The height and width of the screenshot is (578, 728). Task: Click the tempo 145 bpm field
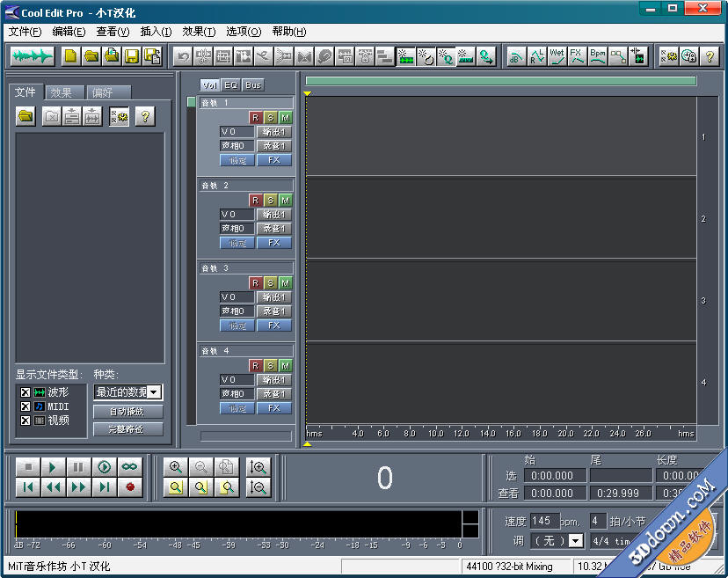544,521
